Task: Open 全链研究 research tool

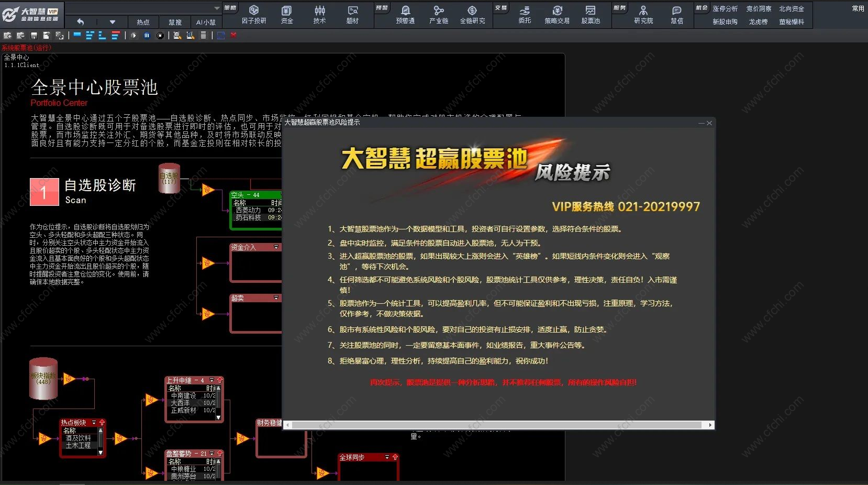Action: pyautogui.click(x=472, y=14)
